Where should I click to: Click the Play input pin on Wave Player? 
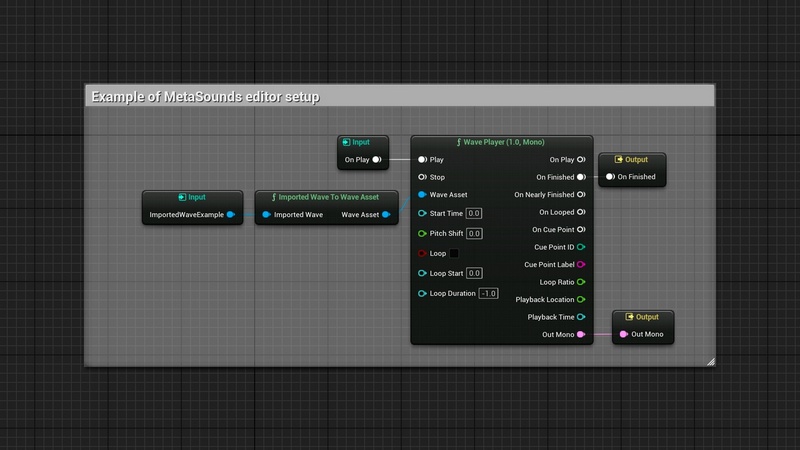click(422, 159)
